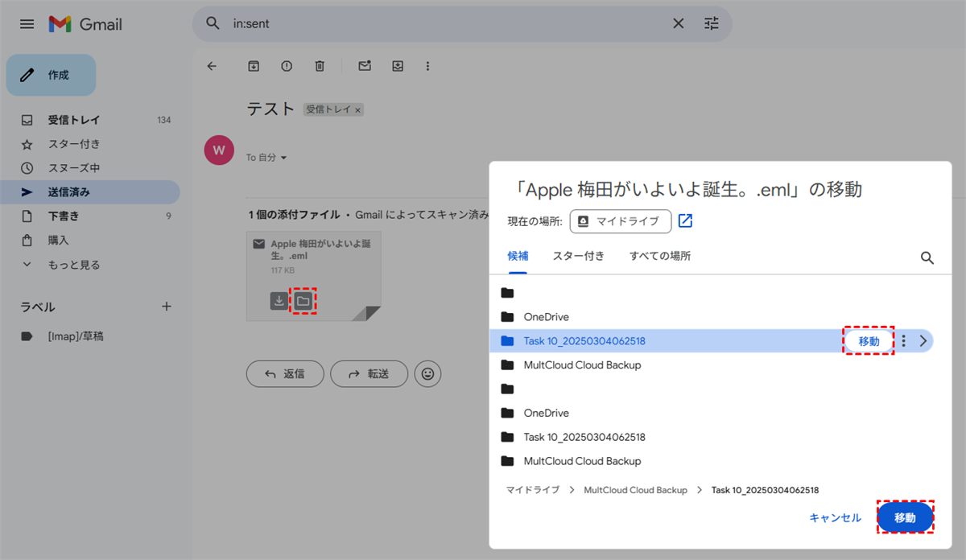Select the highlighted Task 10_20250304062518 folder row
Screen dimensions: 966x560
pos(712,341)
